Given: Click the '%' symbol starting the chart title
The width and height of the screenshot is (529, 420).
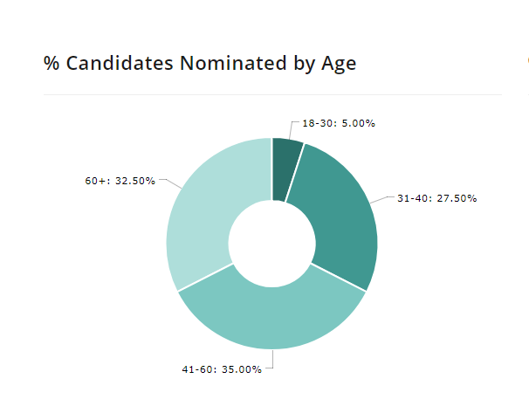Looking at the screenshot, I should (52, 64).
